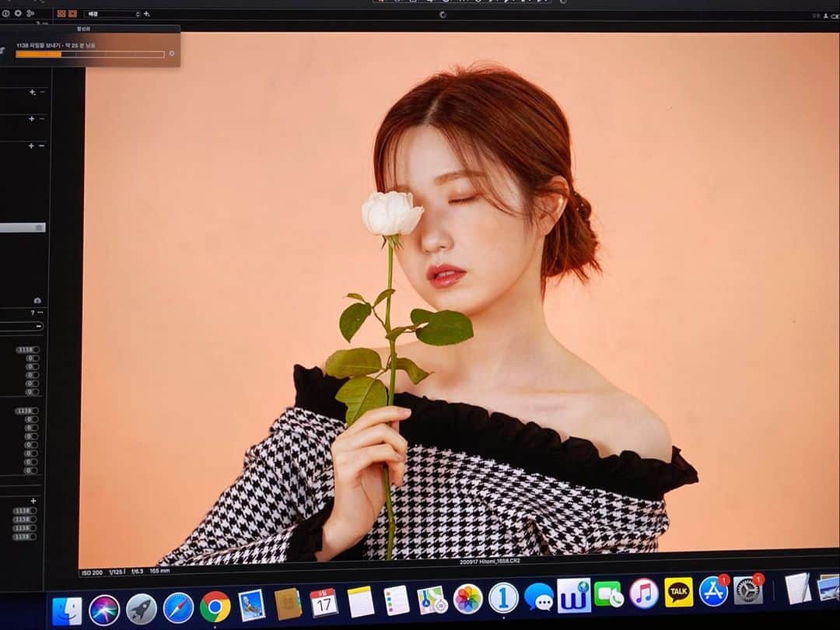Open Messages from the dock

(539, 597)
